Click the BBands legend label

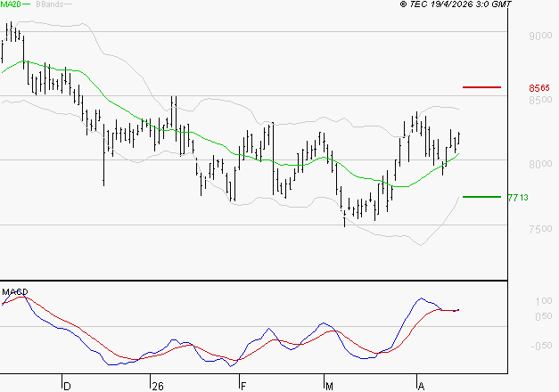(50, 4)
